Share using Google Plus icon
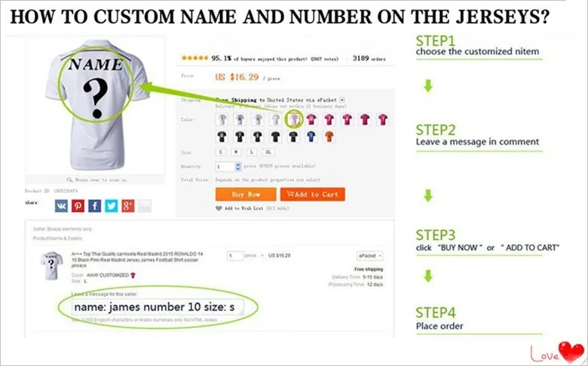The image size is (588, 366). [x=128, y=206]
